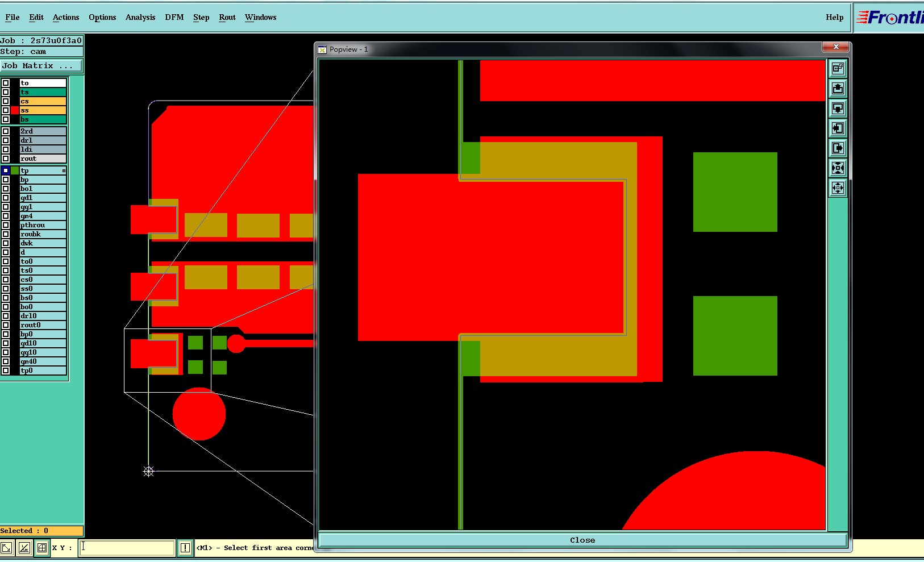924x562 pixels.
Task: Select the bo1 layer row
Action: (x=43, y=189)
